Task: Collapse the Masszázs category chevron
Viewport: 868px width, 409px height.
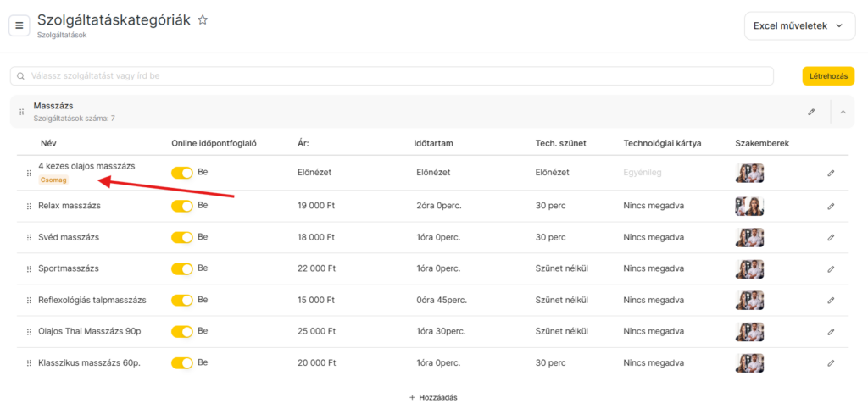Action: (x=843, y=112)
